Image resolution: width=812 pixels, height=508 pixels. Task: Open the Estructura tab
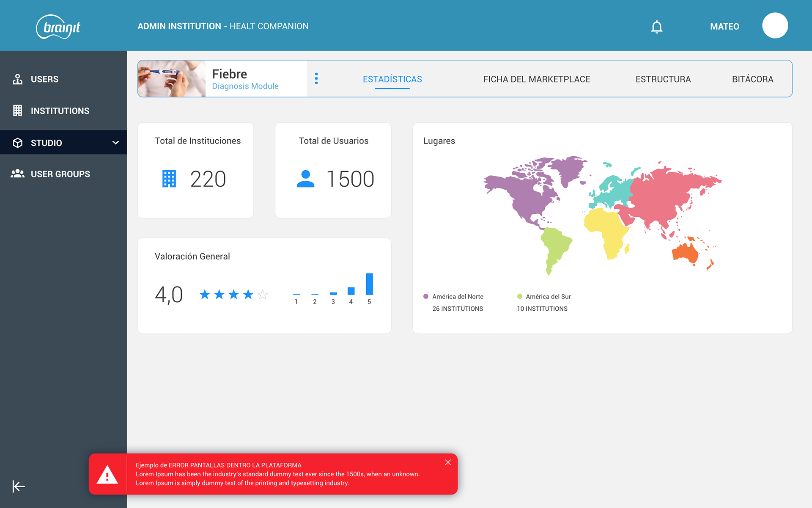tap(663, 79)
